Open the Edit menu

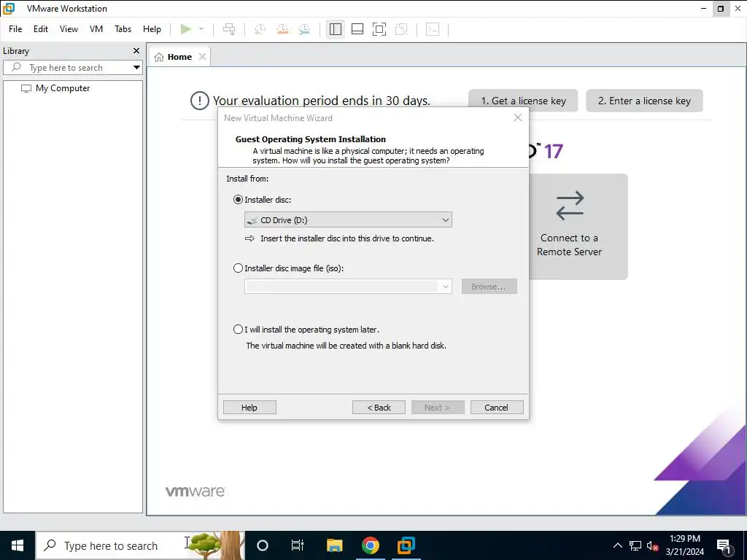tap(41, 29)
